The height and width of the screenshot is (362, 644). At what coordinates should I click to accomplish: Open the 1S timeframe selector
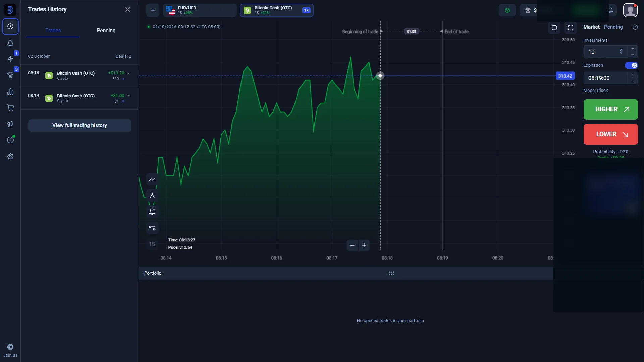coord(152,244)
